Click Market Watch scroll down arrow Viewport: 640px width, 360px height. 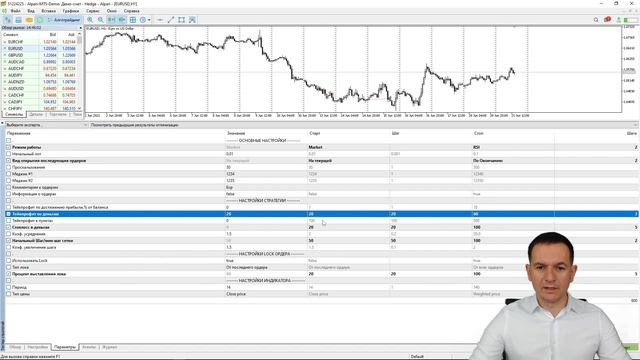click(79, 108)
